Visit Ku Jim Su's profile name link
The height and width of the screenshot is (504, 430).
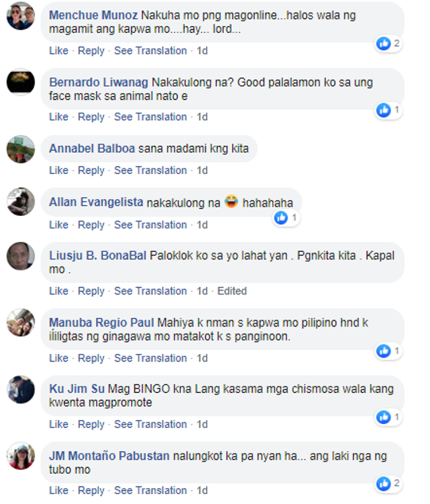77,389
